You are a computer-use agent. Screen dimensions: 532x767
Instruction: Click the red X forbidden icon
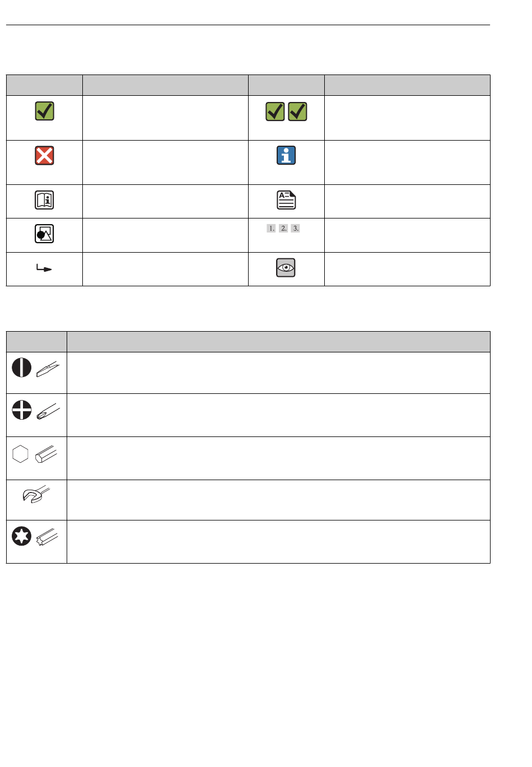click(44, 155)
